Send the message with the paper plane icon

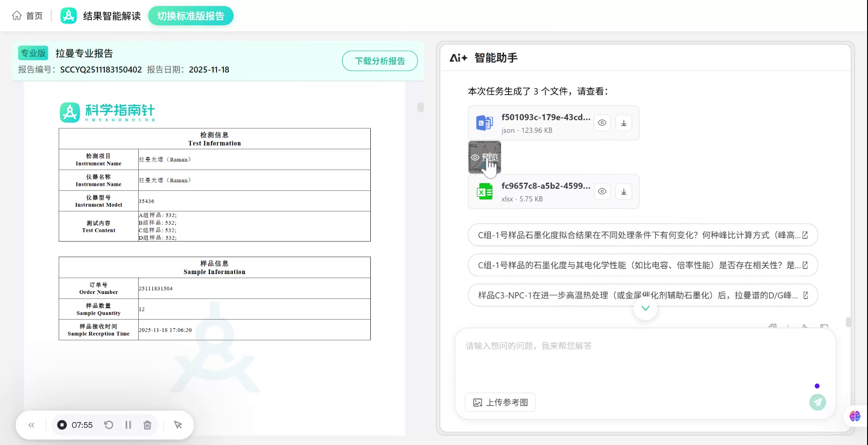click(817, 402)
